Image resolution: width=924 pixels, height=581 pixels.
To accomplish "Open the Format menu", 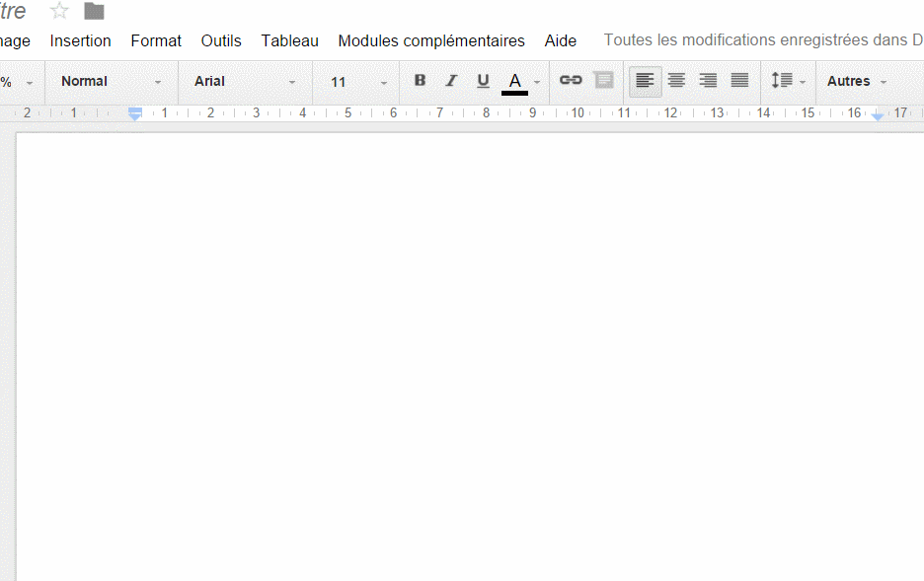I will [156, 40].
